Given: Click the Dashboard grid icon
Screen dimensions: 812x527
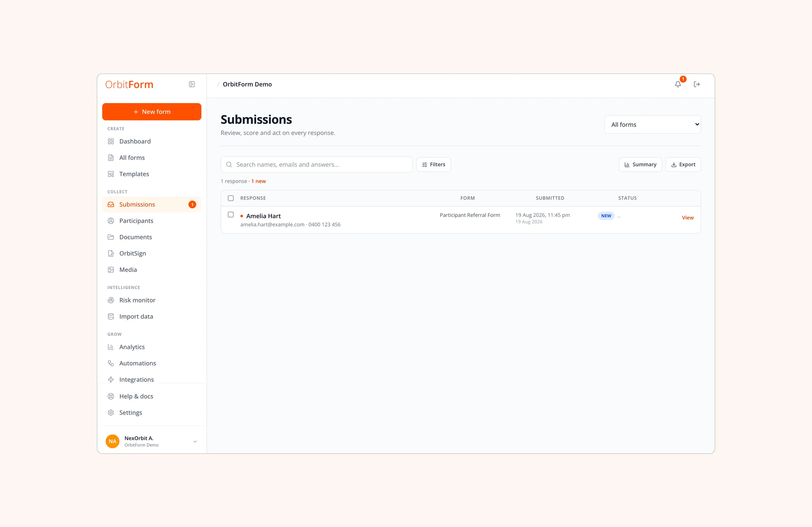Looking at the screenshot, I should click(x=111, y=141).
